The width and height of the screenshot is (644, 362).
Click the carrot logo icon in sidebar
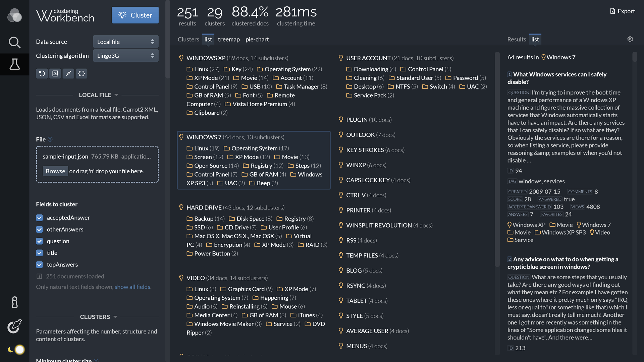[14, 326]
